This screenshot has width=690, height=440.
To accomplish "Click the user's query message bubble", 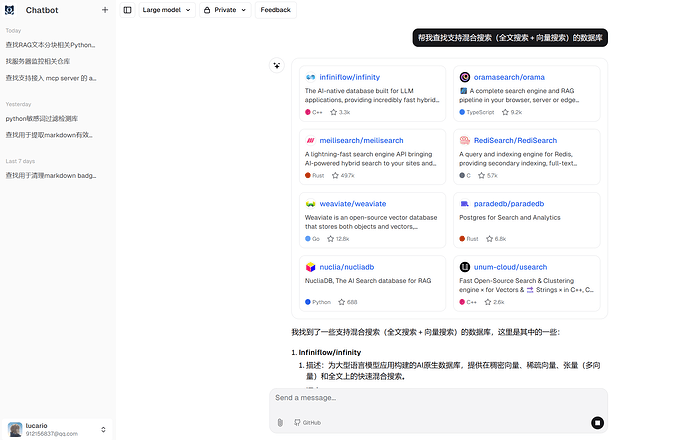I will click(x=510, y=38).
